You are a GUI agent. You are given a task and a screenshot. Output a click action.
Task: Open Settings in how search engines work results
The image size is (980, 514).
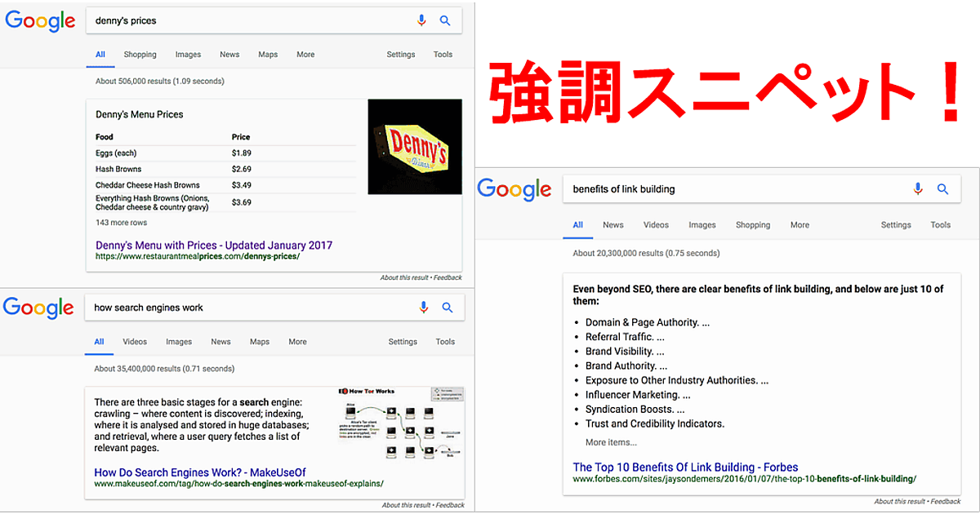coord(403,342)
